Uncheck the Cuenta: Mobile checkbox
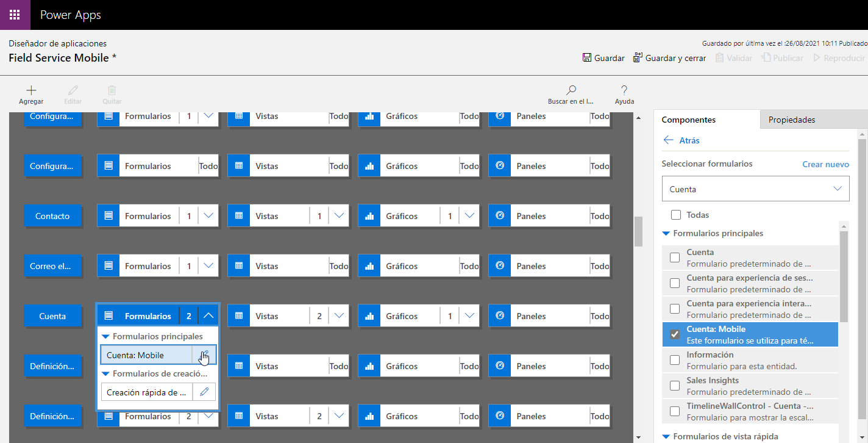This screenshot has height=443, width=868. point(675,334)
